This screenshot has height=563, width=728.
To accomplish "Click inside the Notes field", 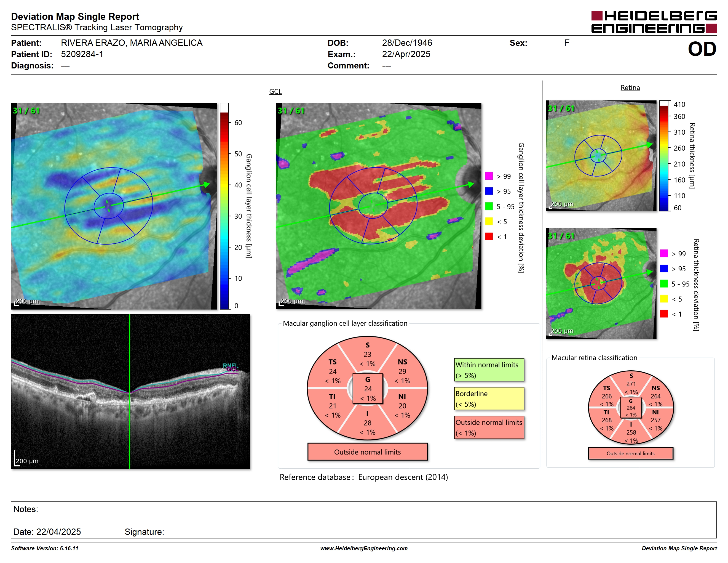I will pos(364,520).
